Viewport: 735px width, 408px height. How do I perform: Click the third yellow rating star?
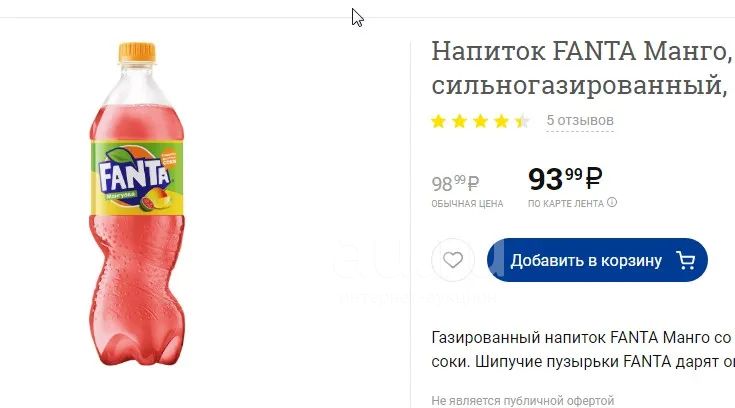click(480, 121)
